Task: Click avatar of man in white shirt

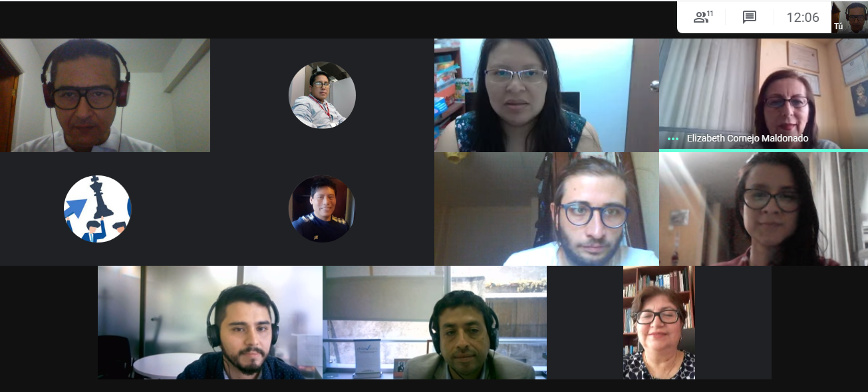Action: click(322, 95)
